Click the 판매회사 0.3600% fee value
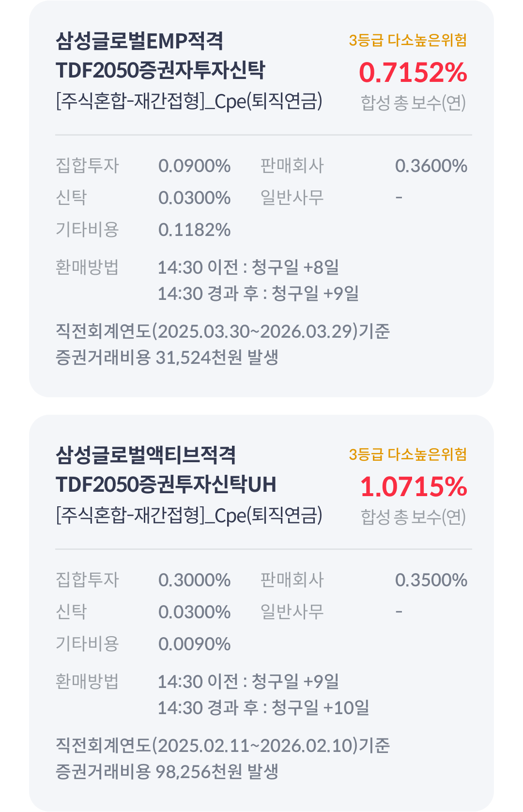 click(x=431, y=166)
